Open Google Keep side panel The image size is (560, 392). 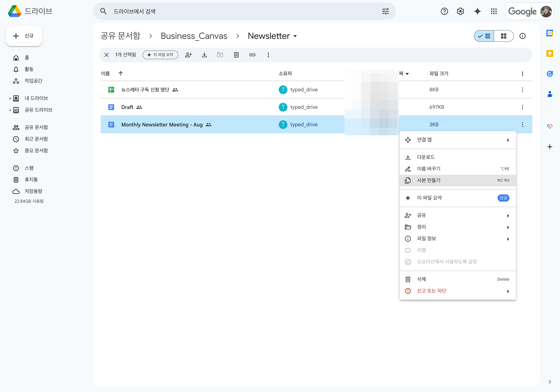pos(549,53)
